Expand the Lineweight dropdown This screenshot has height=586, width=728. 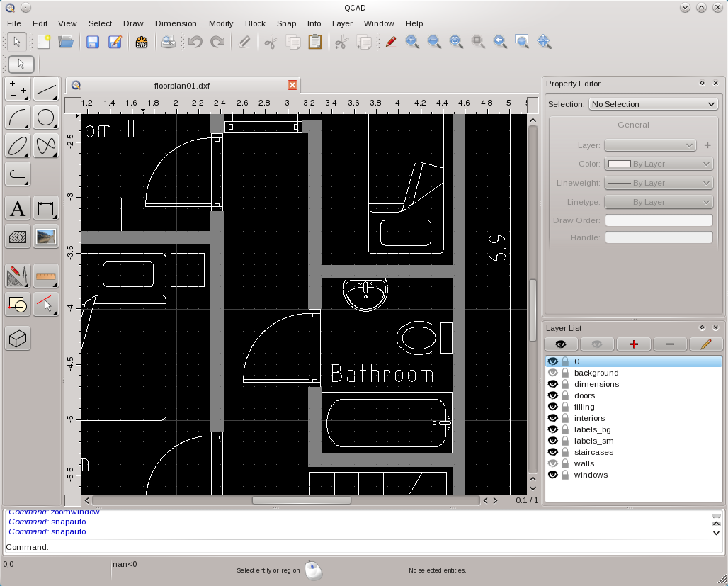659,183
